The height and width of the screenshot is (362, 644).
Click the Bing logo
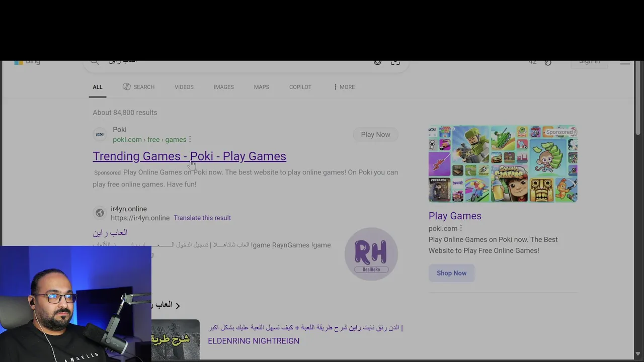point(27,62)
